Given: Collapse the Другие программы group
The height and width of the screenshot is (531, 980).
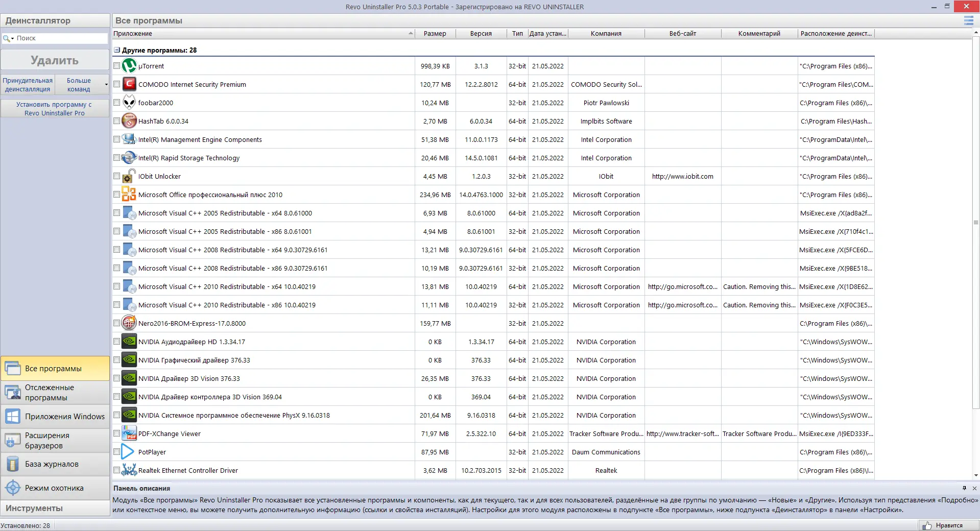Looking at the screenshot, I should (117, 50).
